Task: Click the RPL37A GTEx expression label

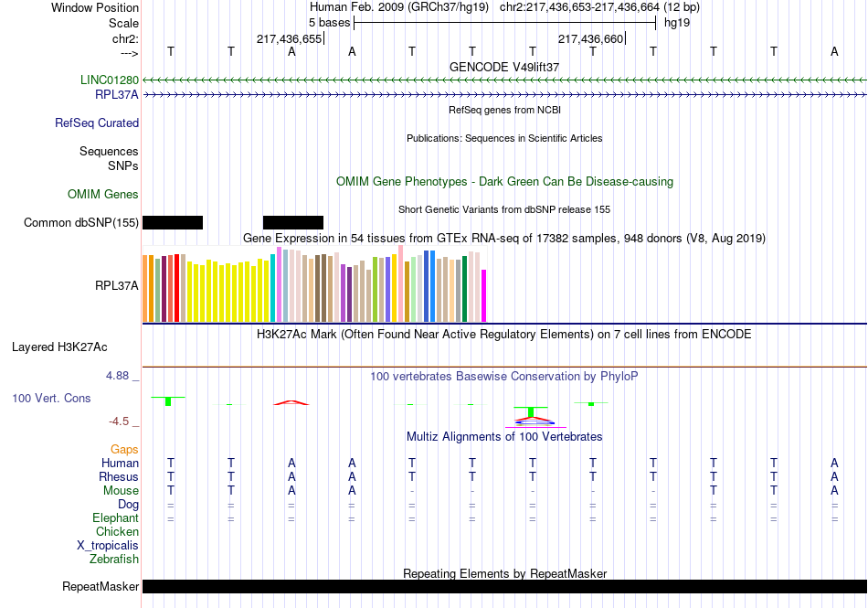Action: click(117, 286)
